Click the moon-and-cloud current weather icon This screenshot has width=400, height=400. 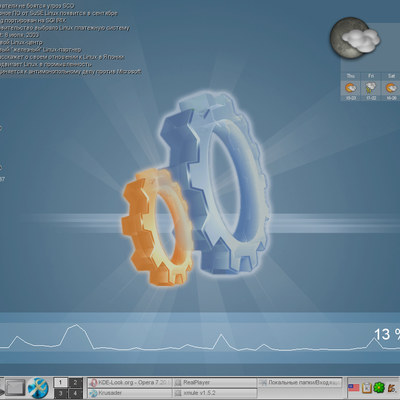click(x=354, y=38)
